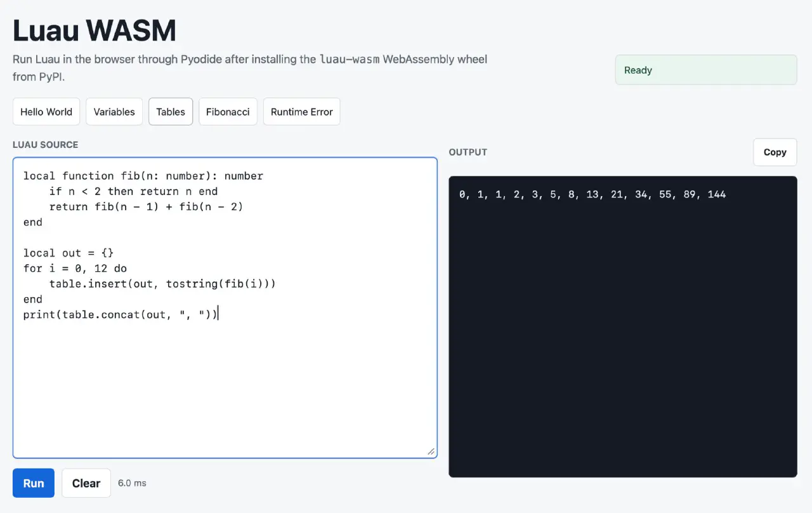Click the 'OUTPUT' label
812x513 pixels.
click(x=468, y=152)
